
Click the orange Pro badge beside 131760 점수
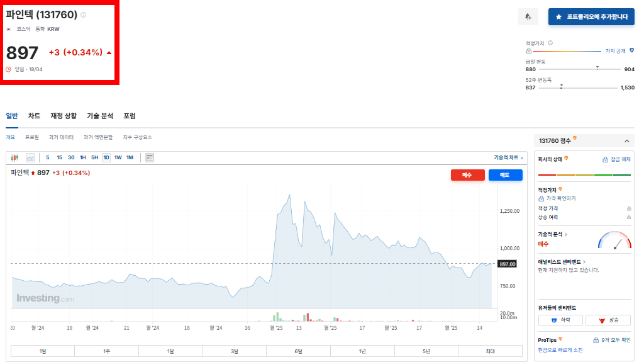[575, 139]
